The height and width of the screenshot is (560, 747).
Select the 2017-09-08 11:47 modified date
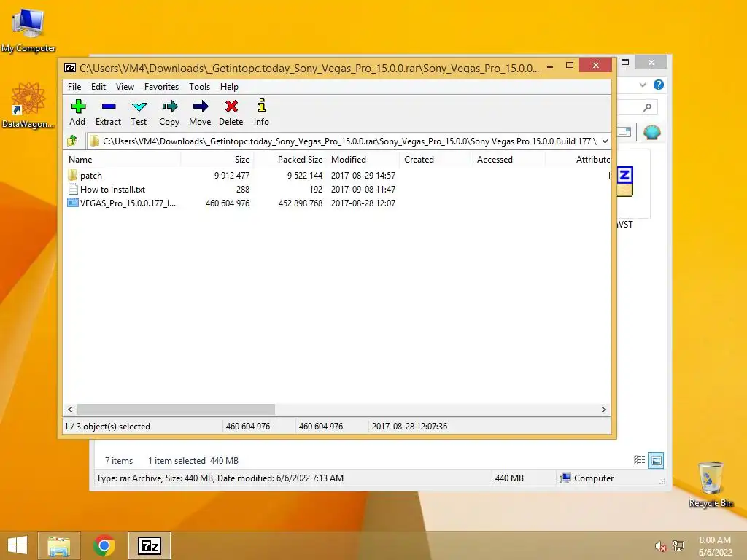363,189
